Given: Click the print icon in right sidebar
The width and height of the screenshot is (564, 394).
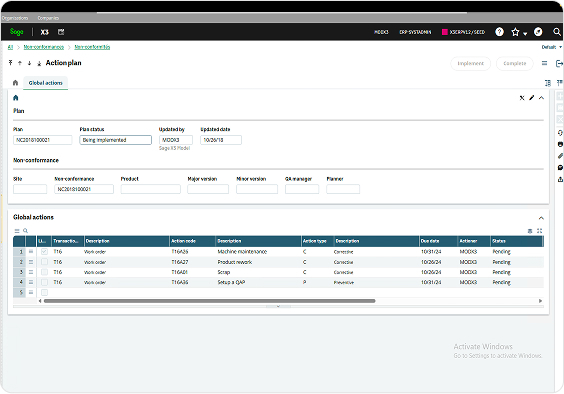Looking at the screenshot, I should click(560, 144).
